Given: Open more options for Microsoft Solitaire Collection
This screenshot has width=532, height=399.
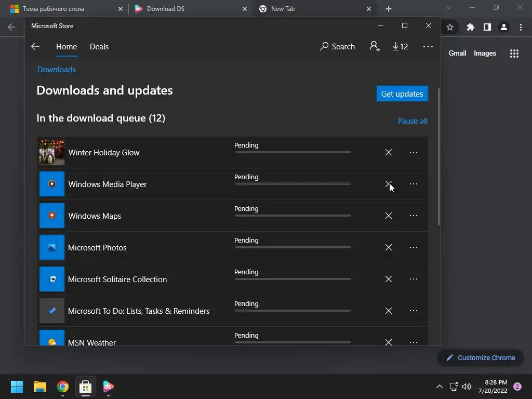Looking at the screenshot, I should point(413,279).
